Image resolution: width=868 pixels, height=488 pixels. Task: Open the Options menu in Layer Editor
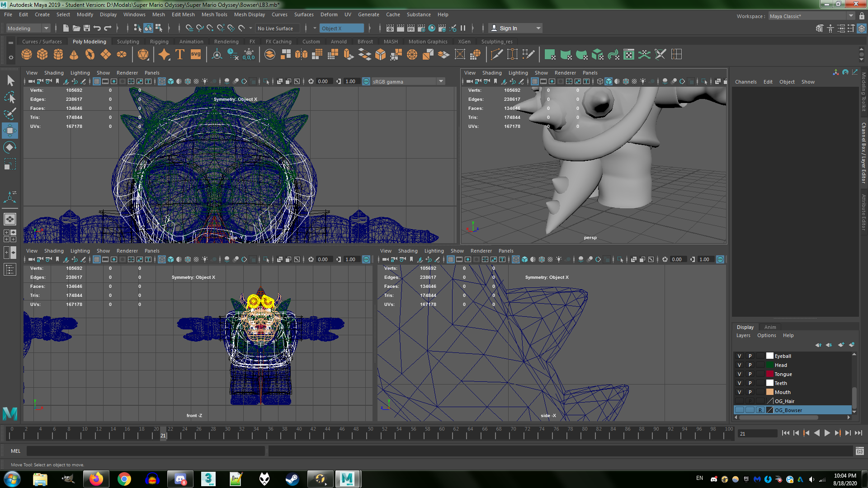[x=767, y=335]
